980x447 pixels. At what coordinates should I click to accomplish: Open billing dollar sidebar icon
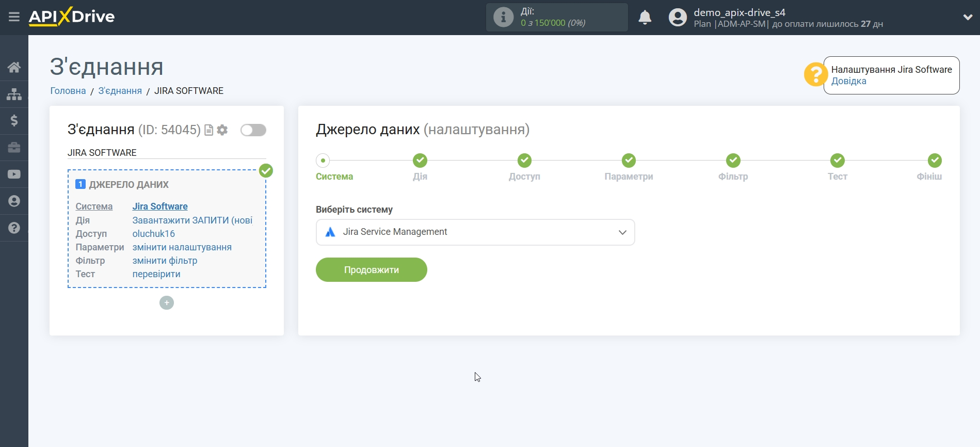point(14,121)
